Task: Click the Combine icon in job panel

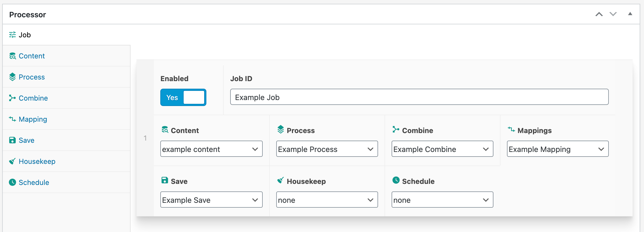Action: point(396,130)
